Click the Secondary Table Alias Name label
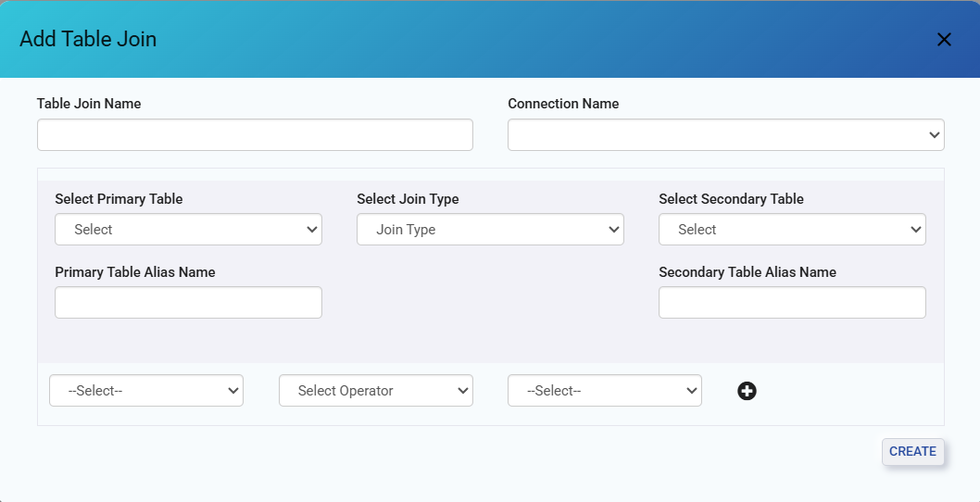980x502 pixels. click(x=748, y=272)
